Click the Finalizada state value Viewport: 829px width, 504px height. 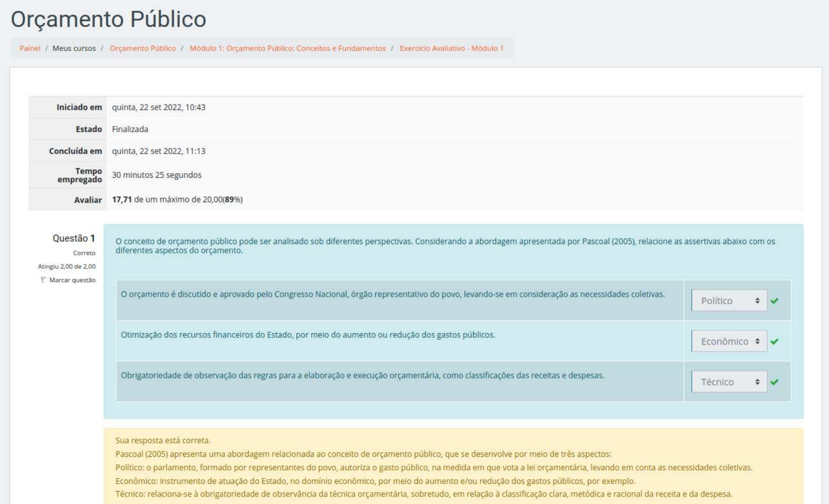click(130, 129)
